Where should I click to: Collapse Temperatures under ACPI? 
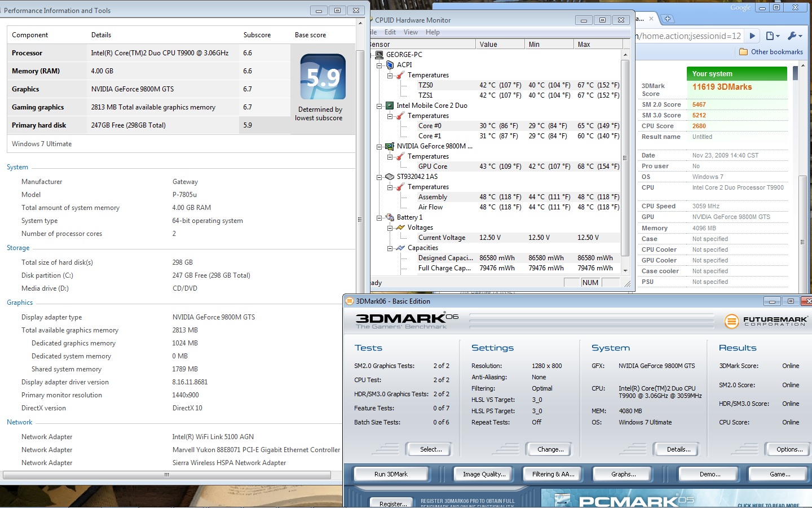(x=390, y=75)
